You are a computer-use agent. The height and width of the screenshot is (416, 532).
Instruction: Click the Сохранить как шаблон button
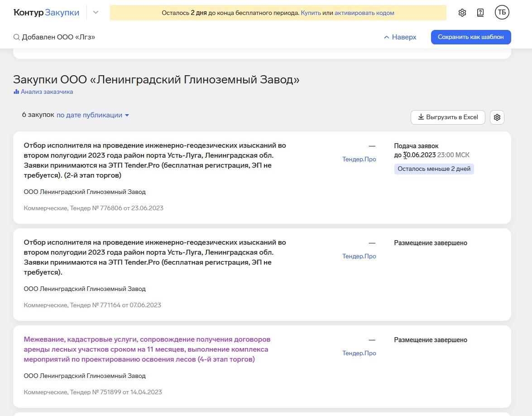tap(470, 37)
